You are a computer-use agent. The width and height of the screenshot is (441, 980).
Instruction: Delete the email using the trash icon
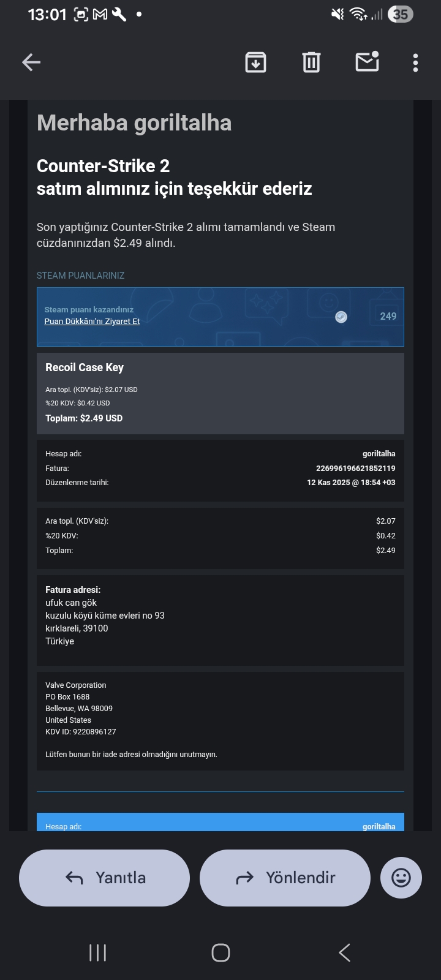[x=311, y=62]
